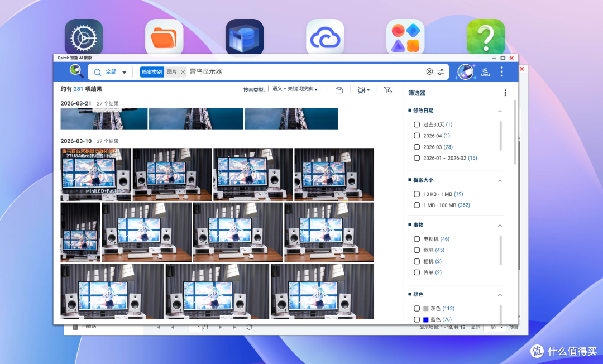Click the blue color swatch beside 蓝色

coord(425,319)
